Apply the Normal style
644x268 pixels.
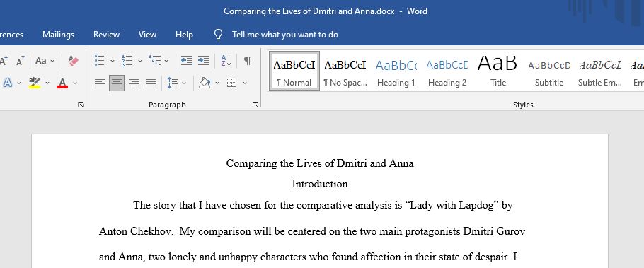294,71
